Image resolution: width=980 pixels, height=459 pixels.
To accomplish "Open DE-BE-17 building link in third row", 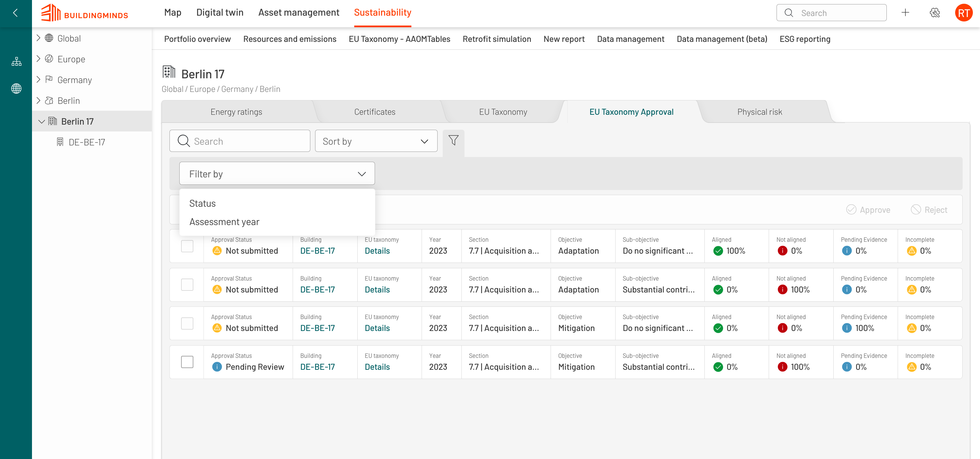I will coord(317,328).
